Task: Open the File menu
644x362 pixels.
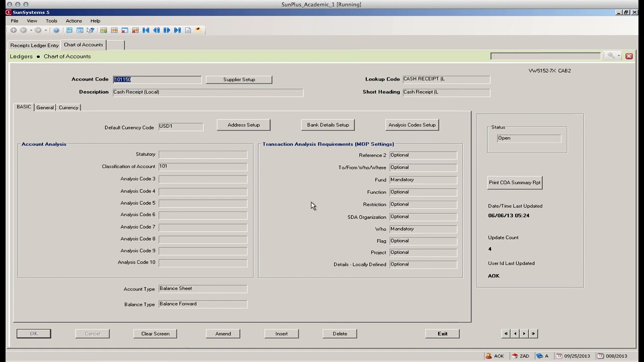Action: 15,21
